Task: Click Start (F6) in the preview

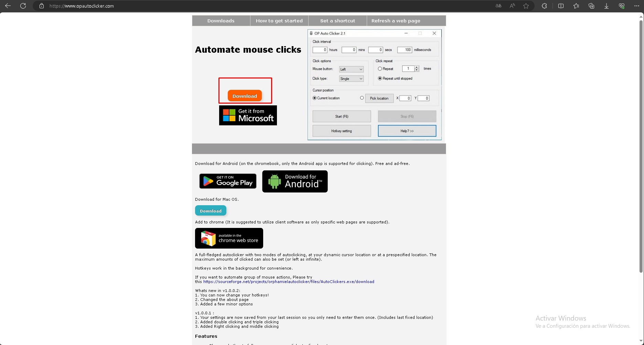Action: click(x=342, y=116)
